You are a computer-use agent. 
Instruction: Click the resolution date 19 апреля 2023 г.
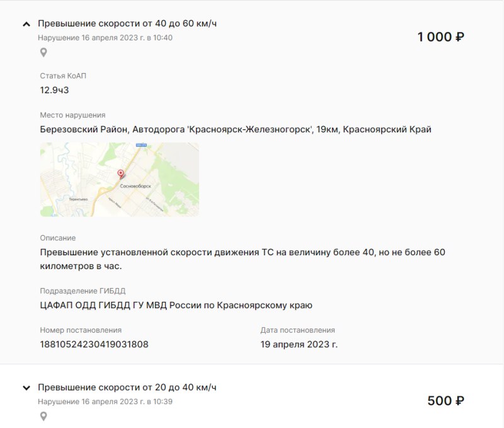[299, 344]
